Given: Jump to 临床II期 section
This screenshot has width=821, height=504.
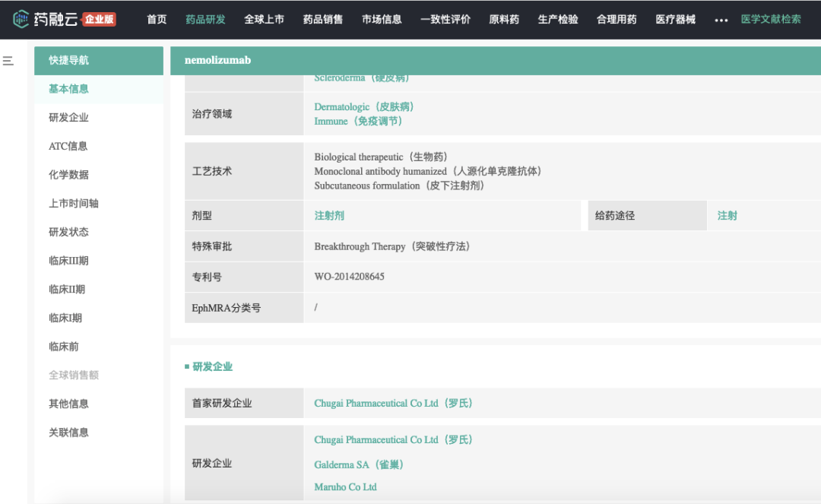Looking at the screenshot, I should coord(66,289).
